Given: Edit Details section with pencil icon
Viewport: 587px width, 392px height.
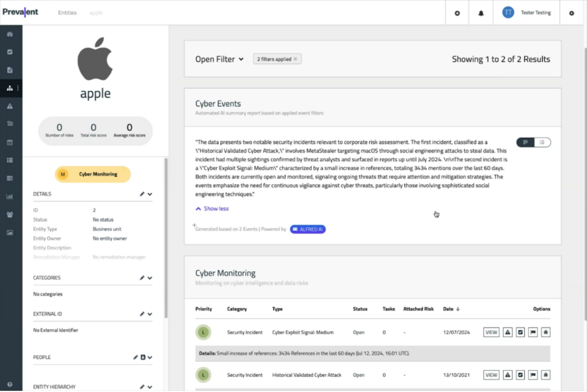Looking at the screenshot, I should [142, 194].
